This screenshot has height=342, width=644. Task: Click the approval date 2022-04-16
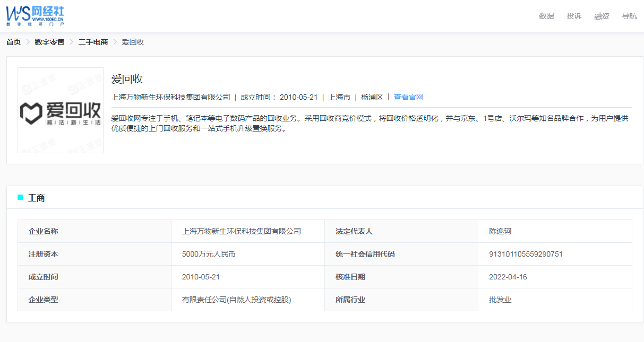click(x=508, y=277)
